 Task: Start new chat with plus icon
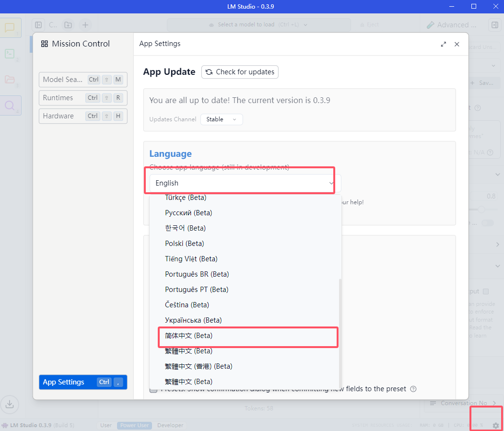click(x=85, y=25)
